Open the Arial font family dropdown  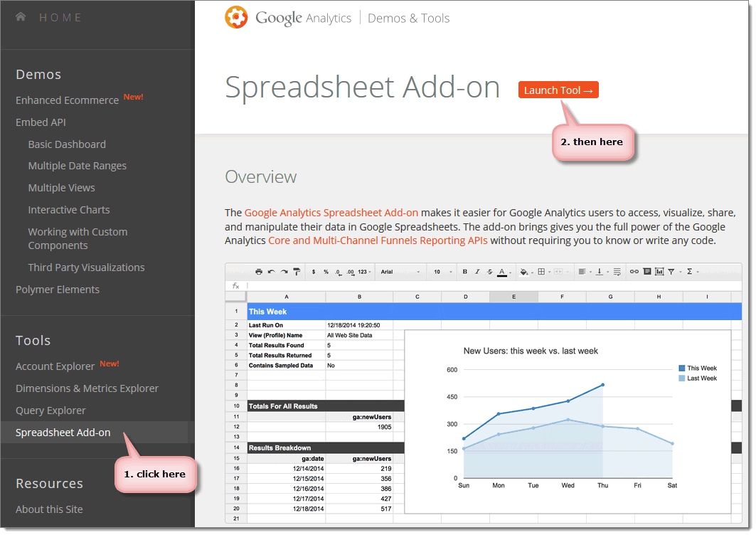(x=400, y=272)
